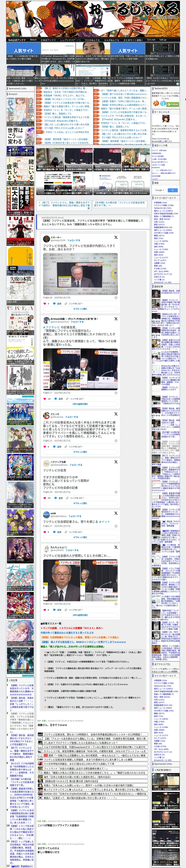Click the X logo on スモーキー's tweet
The height and width of the screenshot is (868, 186).
(116, 237)
